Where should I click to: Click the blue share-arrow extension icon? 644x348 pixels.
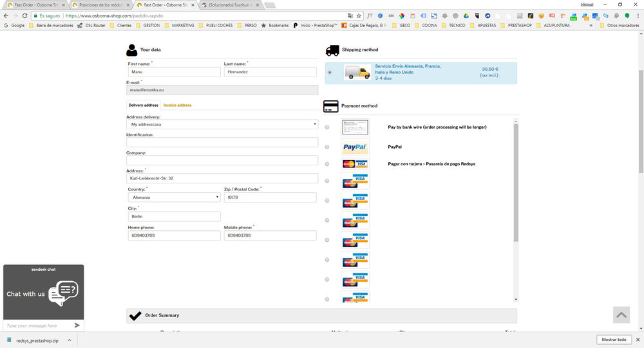[x=488, y=15]
